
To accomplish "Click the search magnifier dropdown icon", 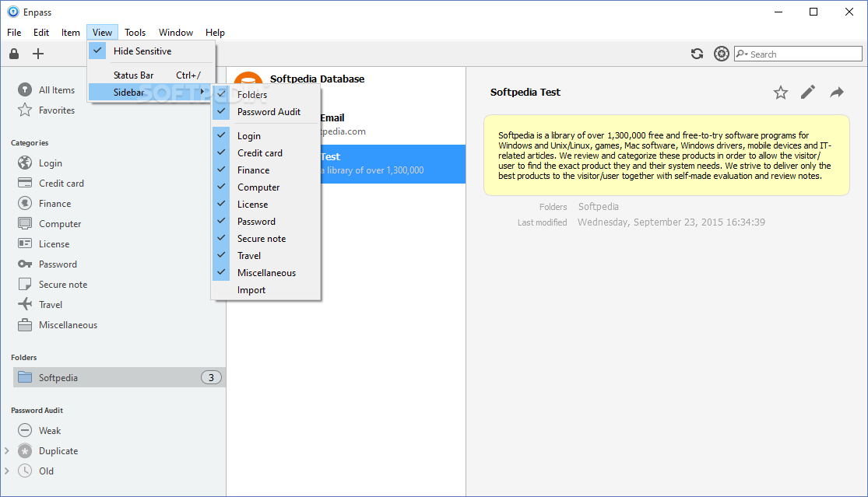I will click(x=742, y=54).
